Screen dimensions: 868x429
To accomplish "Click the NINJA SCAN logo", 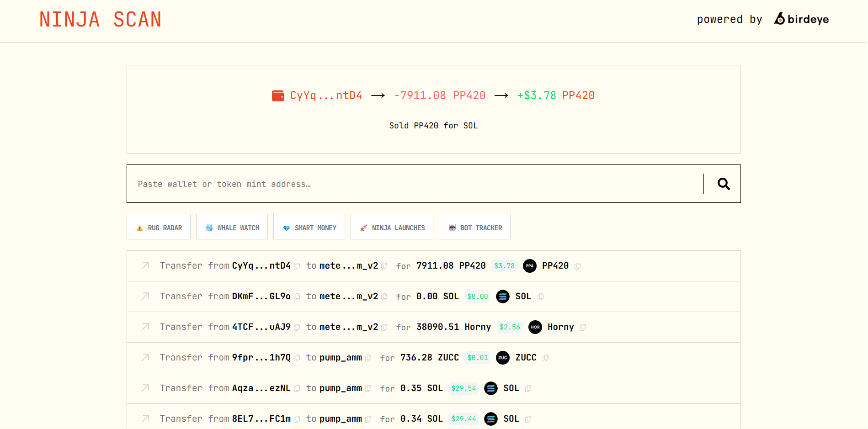I will click(x=100, y=20).
